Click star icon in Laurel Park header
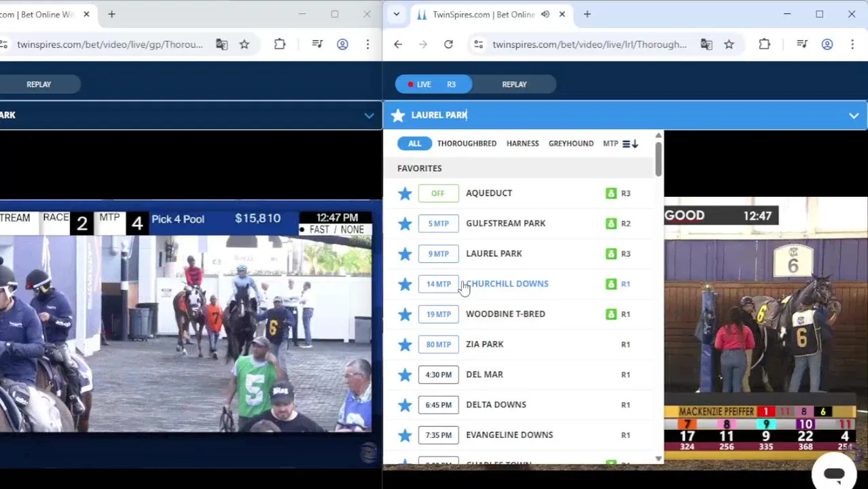Viewport: 868px width, 489px height. [398, 115]
